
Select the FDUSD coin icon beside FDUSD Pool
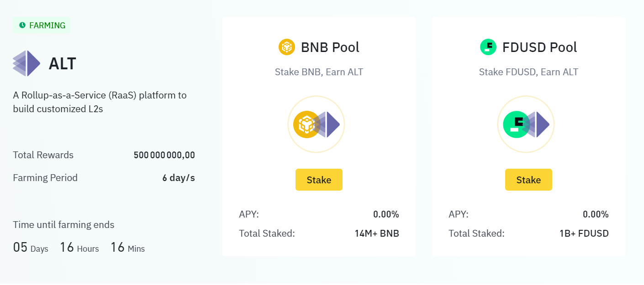pos(487,47)
